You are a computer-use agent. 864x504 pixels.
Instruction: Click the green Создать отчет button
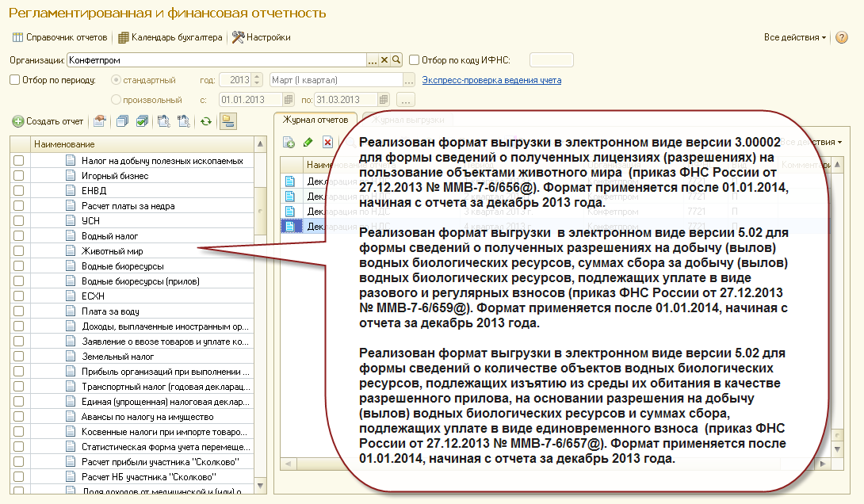point(48,121)
